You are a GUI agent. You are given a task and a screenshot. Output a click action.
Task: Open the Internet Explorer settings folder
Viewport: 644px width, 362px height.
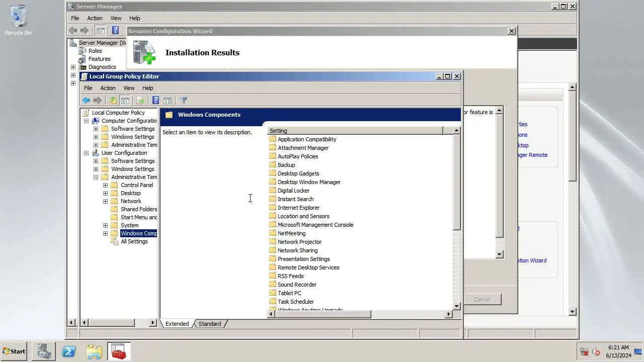(298, 208)
